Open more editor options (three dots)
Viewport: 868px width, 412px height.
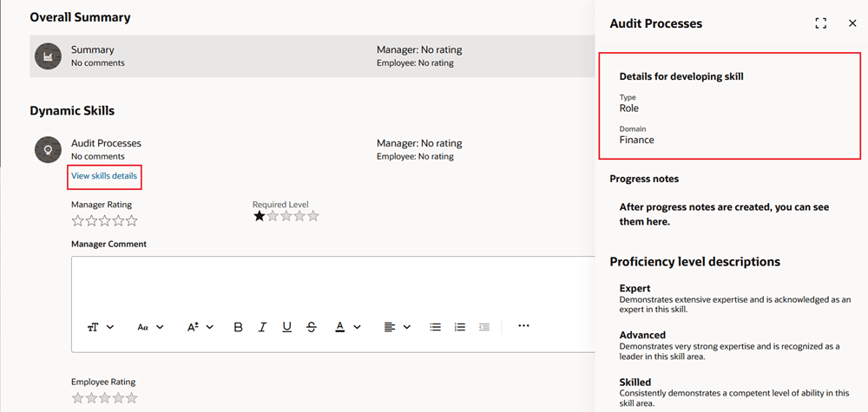[x=523, y=326]
